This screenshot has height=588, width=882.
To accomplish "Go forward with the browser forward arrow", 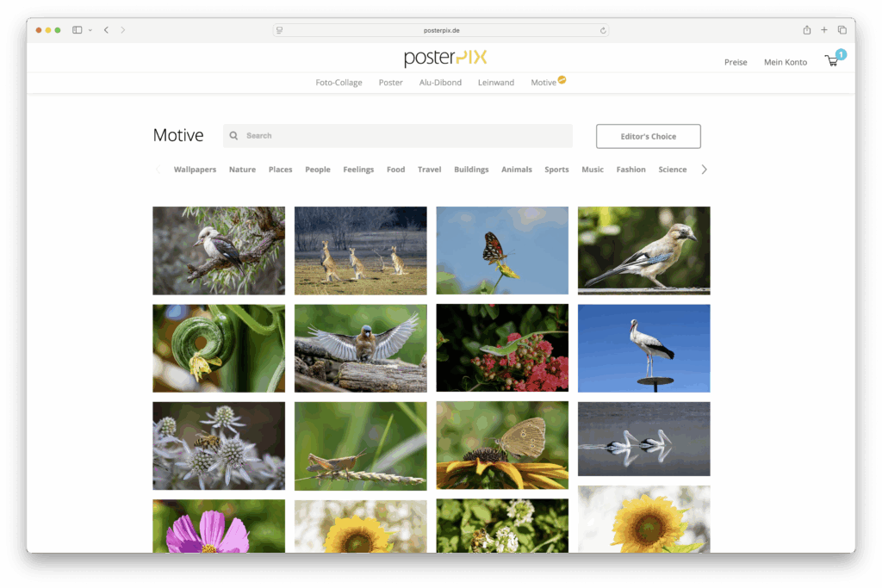I will [x=122, y=30].
